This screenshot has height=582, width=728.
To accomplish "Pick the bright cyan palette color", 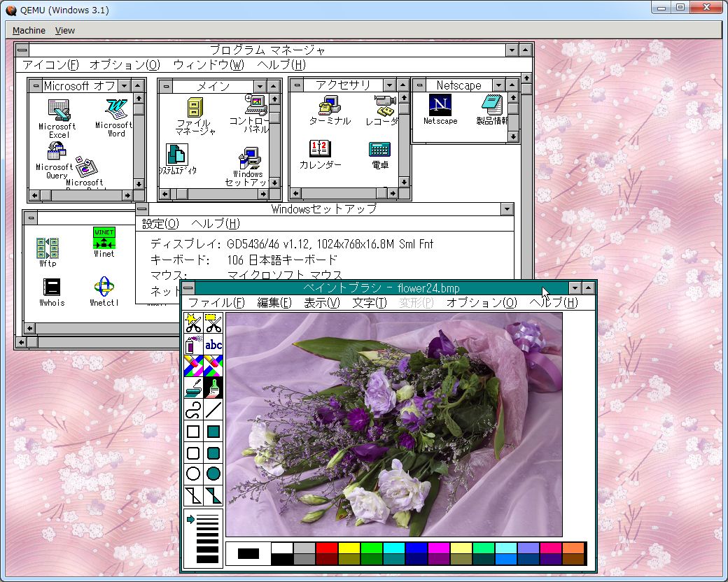I will click(x=394, y=548).
